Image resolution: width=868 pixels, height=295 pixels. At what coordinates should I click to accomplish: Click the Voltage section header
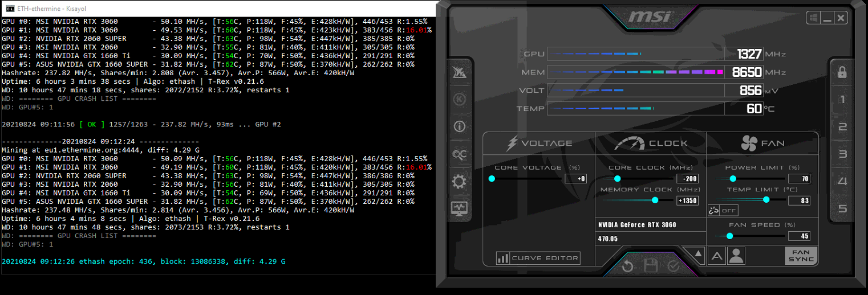[x=540, y=143]
